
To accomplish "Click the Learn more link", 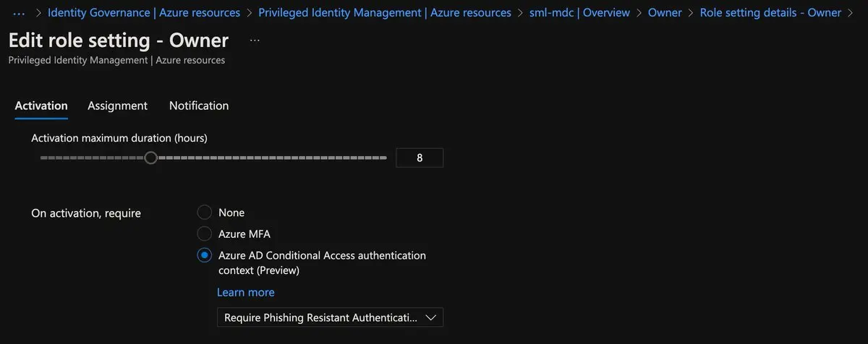I will (x=245, y=293).
